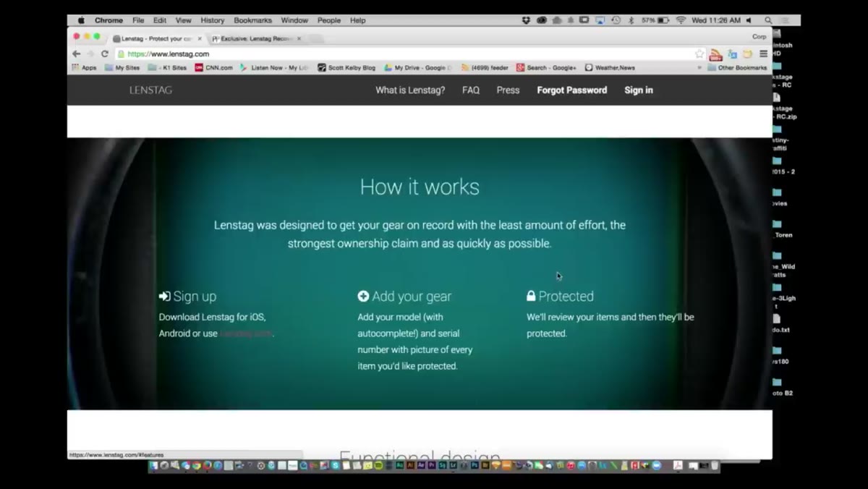Image resolution: width=868 pixels, height=489 pixels.
Task: Expand the bookmarks bar overflow chevron
Action: tap(699, 67)
